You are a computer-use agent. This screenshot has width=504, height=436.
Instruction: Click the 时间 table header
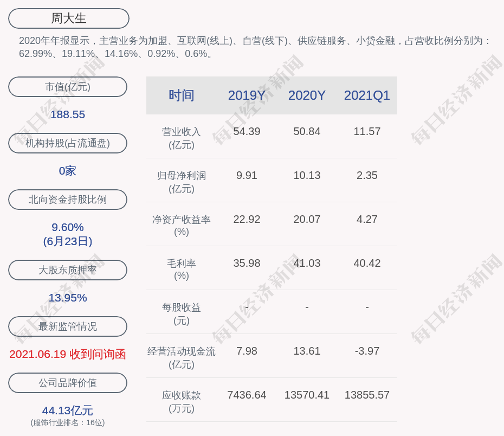tap(182, 95)
